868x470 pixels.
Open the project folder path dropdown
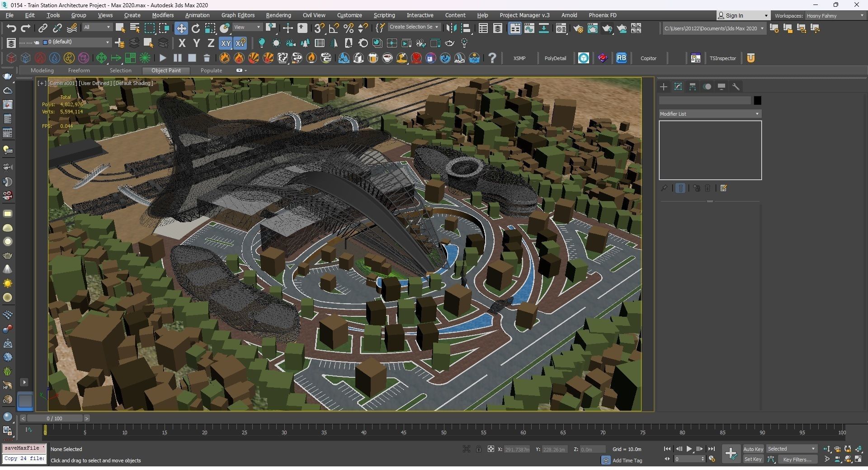point(714,28)
